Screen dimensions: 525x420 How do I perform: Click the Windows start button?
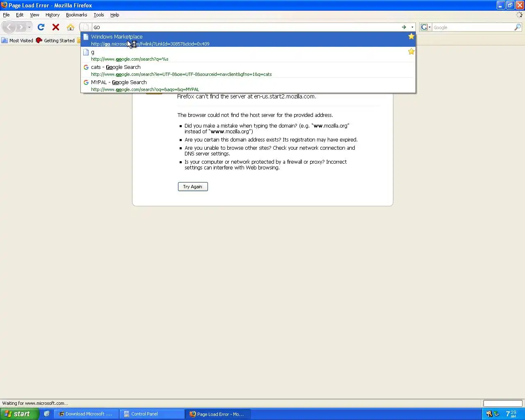click(x=20, y=414)
